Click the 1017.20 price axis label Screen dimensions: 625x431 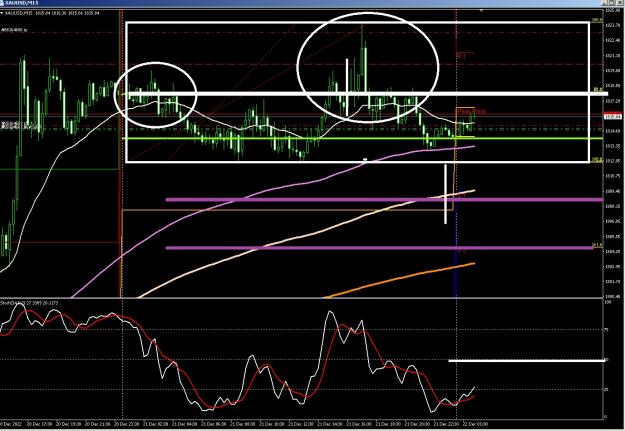pos(613,101)
